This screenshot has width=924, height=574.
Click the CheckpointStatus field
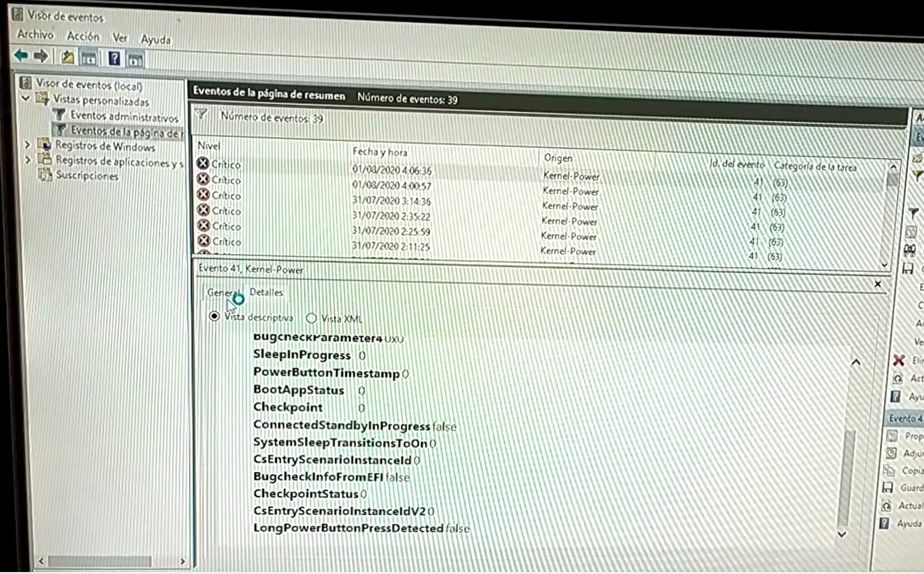coord(310,494)
